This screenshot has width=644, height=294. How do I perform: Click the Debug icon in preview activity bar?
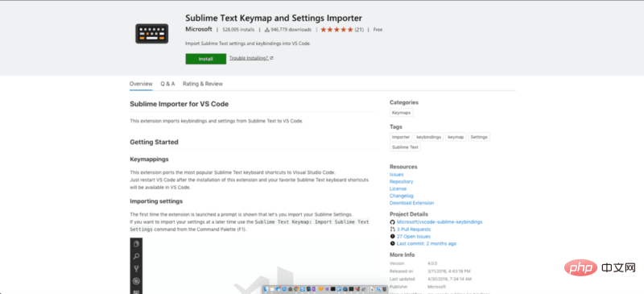point(136,282)
